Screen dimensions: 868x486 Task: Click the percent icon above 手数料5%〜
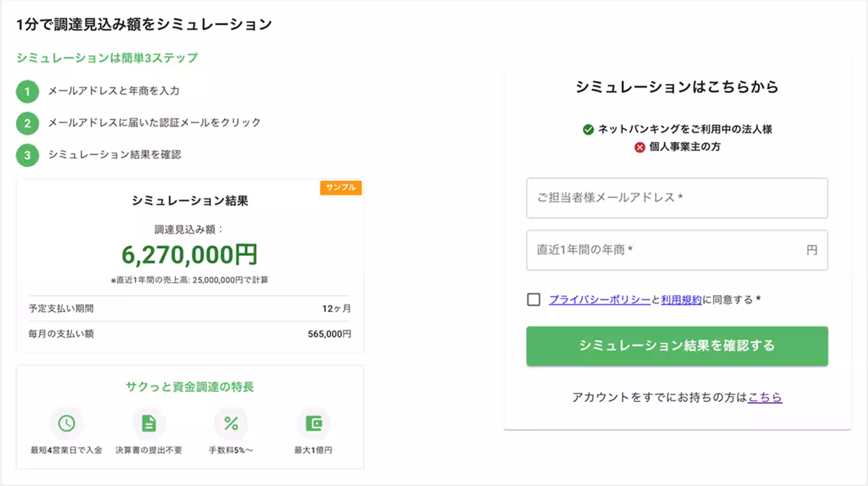tap(231, 423)
